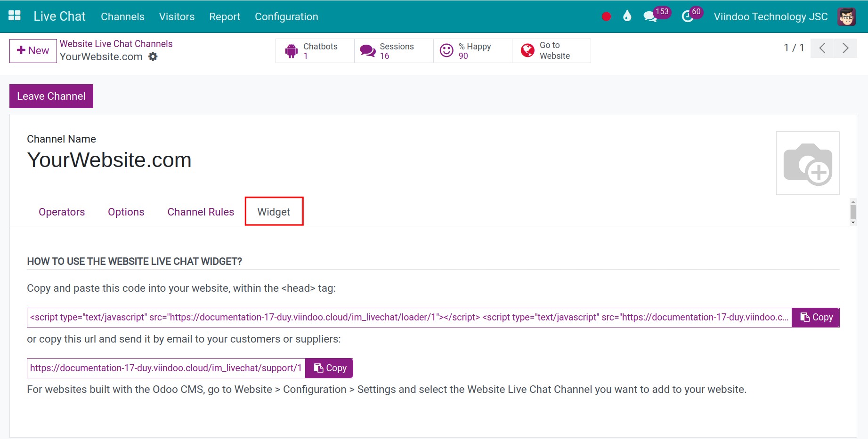Viewport: 868px width, 439px height.
Task: Open the apps grid home menu
Action: [15, 16]
